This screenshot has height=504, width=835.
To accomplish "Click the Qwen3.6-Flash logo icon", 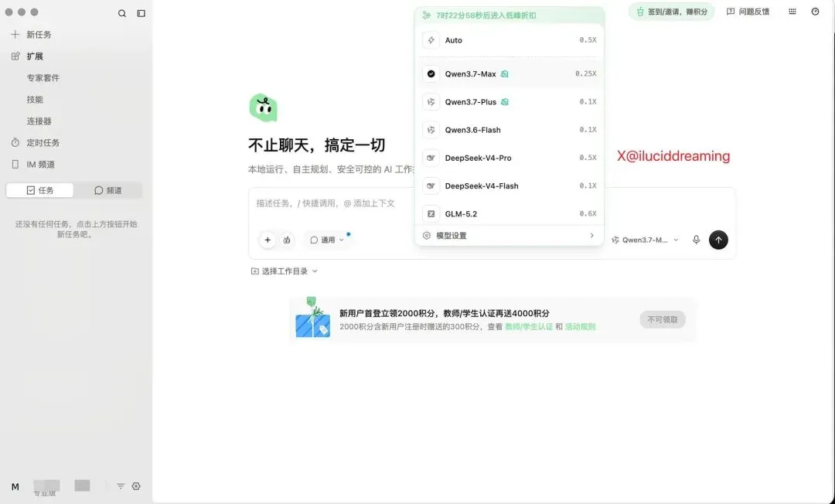I will coord(431,130).
